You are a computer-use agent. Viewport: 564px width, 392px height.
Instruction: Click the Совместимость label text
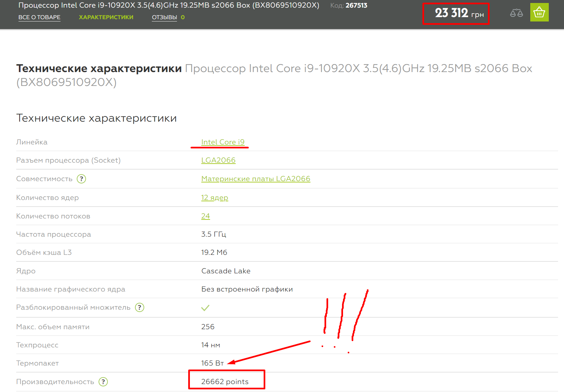point(44,179)
